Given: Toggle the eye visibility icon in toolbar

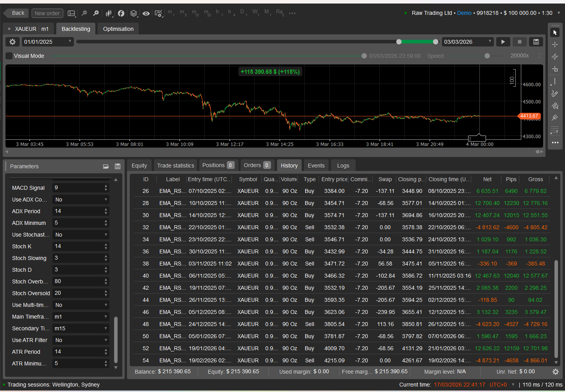Looking at the screenshot, I should (x=146, y=13).
